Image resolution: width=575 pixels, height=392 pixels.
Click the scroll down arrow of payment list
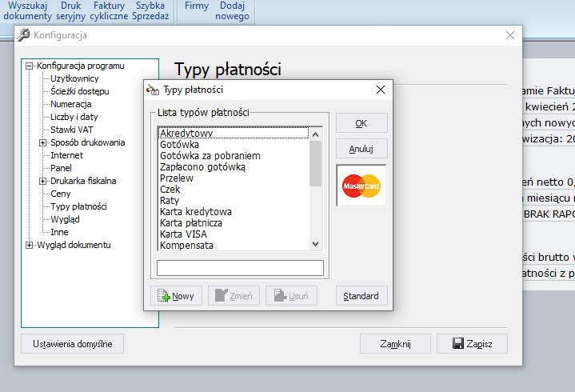coord(315,244)
